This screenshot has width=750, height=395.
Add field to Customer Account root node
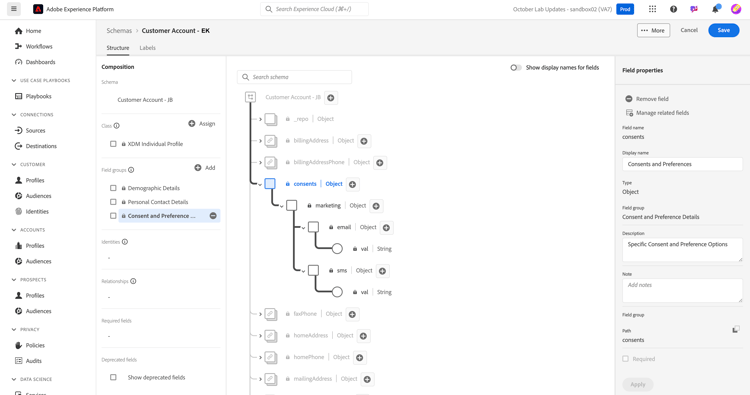coord(331,98)
